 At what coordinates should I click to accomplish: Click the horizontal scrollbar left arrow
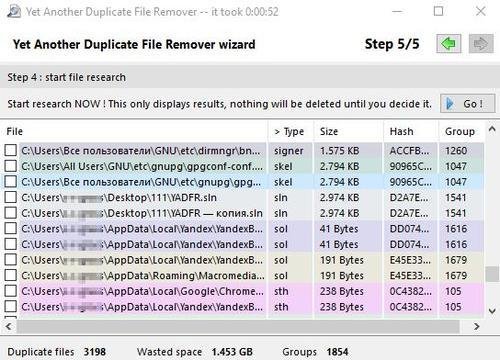[9, 326]
